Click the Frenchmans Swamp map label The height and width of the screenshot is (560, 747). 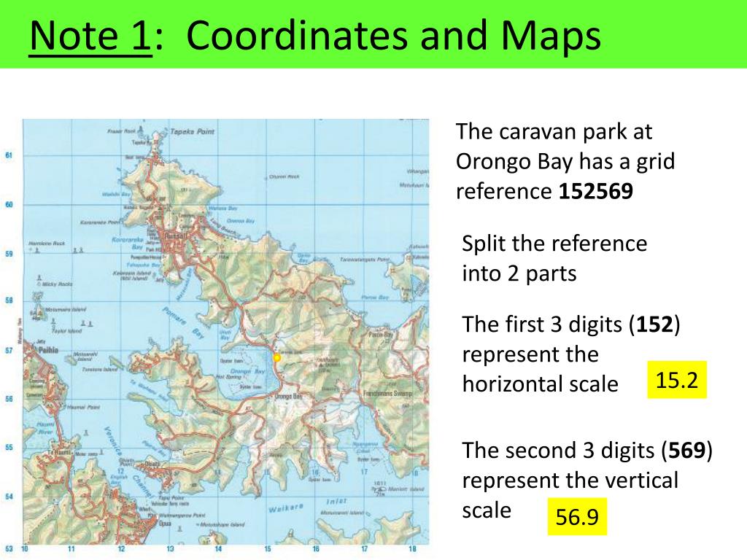pyautogui.click(x=387, y=394)
